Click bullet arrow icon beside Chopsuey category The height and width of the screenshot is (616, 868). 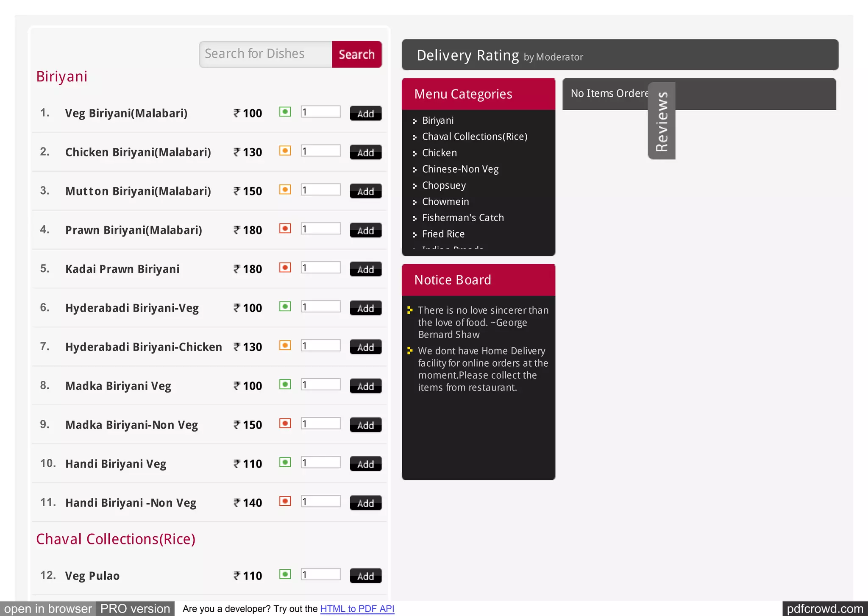pyautogui.click(x=415, y=186)
